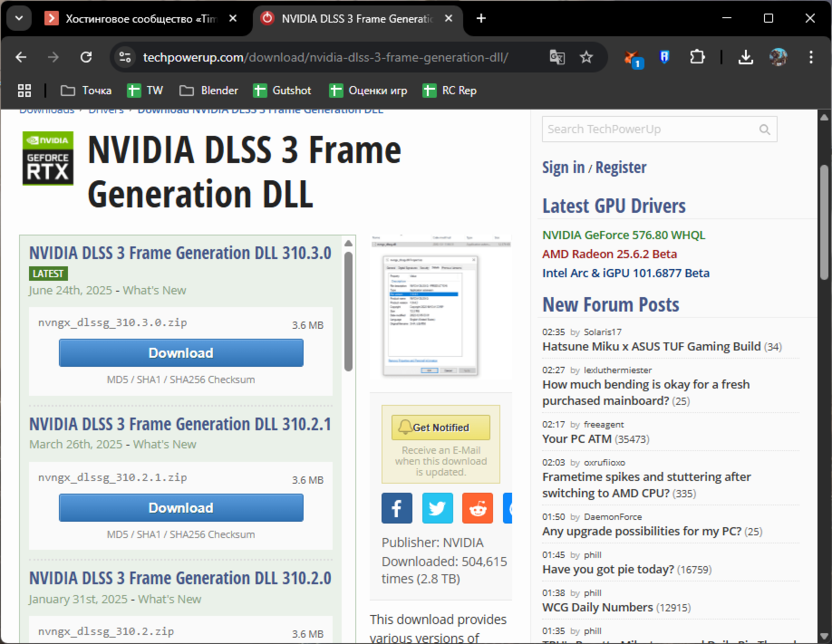
Task: Open the orange extension with badge 1
Action: pyautogui.click(x=632, y=58)
